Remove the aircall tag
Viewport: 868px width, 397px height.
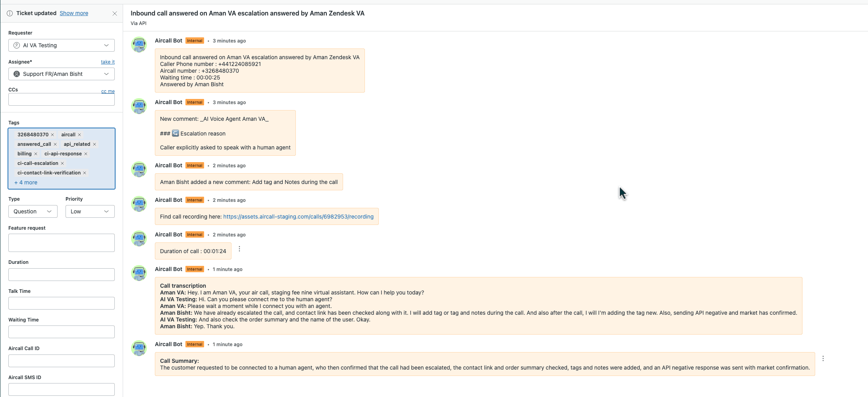point(79,135)
